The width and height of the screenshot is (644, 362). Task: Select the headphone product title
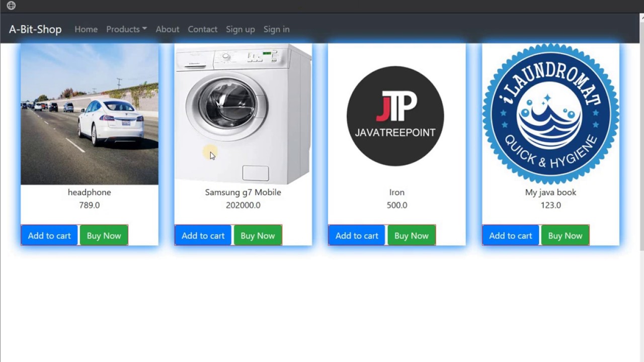90,192
